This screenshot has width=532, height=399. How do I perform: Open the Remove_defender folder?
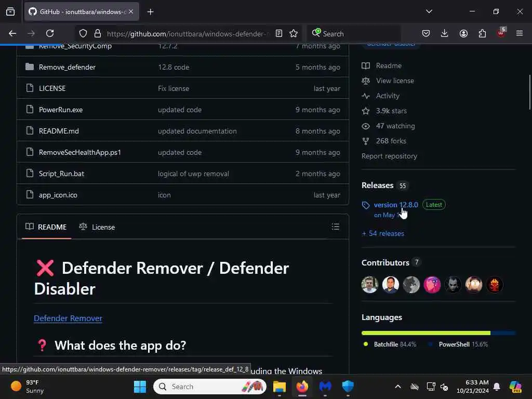[x=67, y=67]
